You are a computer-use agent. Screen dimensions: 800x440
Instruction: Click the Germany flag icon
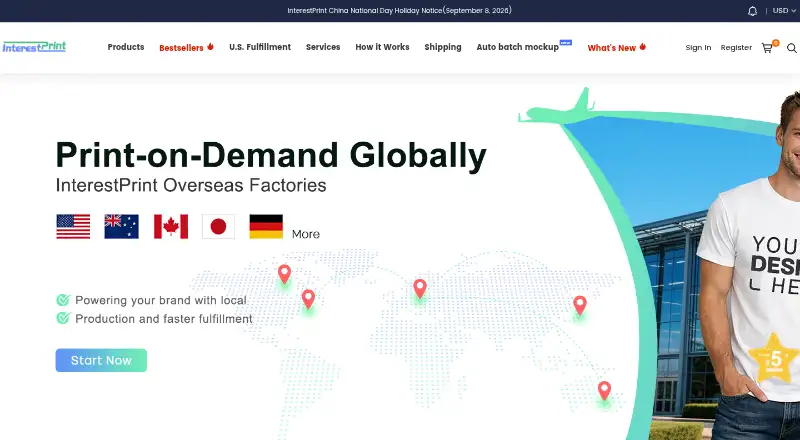(x=266, y=227)
